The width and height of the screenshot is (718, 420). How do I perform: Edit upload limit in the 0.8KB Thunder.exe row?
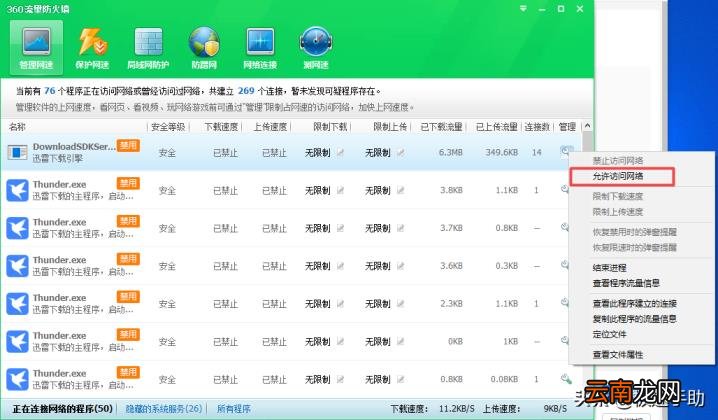tap(401, 379)
